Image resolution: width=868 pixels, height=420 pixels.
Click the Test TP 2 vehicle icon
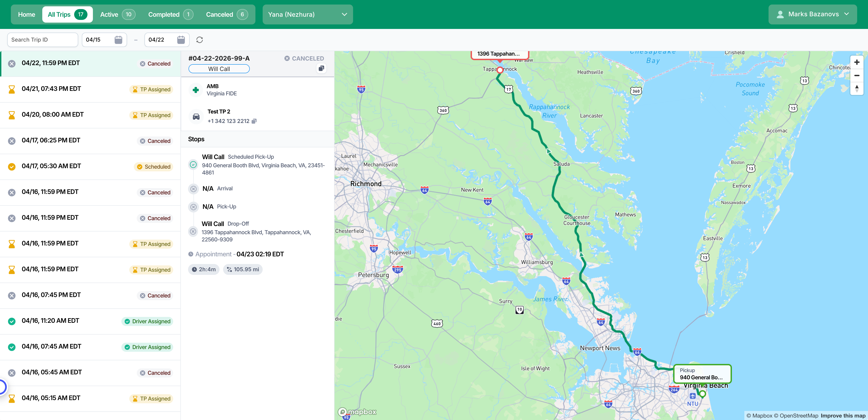tap(196, 117)
